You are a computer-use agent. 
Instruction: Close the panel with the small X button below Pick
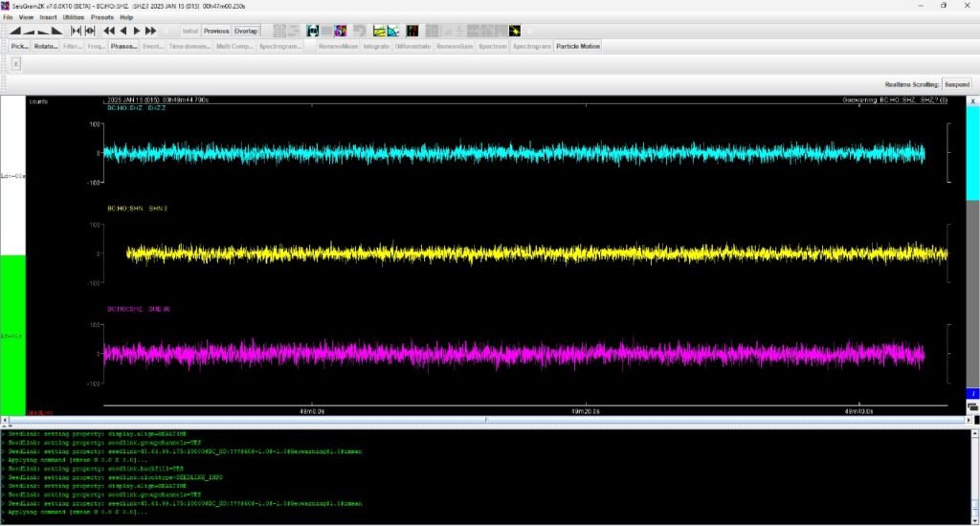click(x=16, y=63)
